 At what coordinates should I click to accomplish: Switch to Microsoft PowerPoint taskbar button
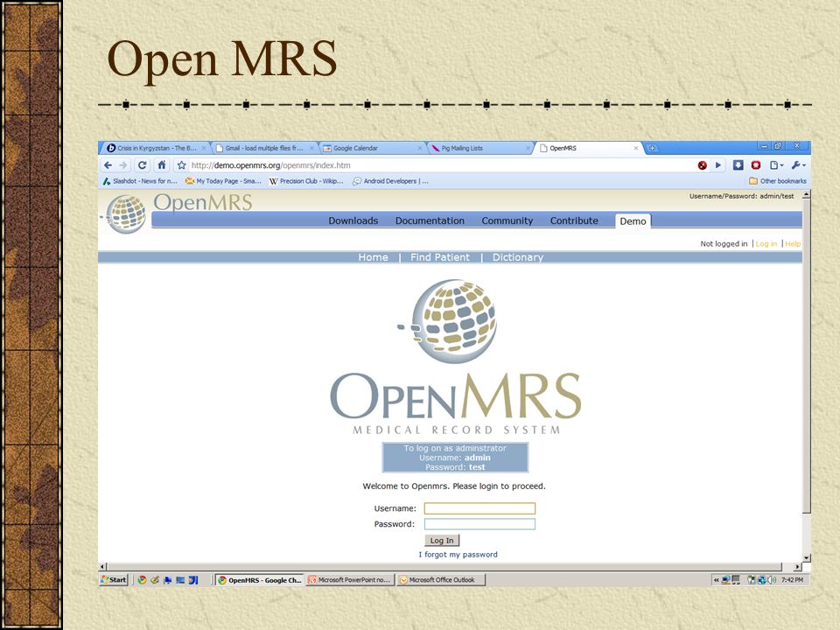(350, 579)
